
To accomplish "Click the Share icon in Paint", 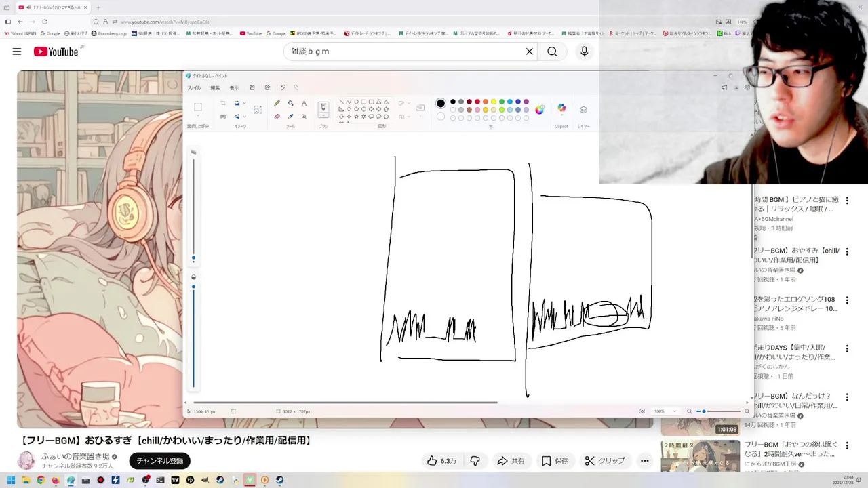I will point(267,87).
